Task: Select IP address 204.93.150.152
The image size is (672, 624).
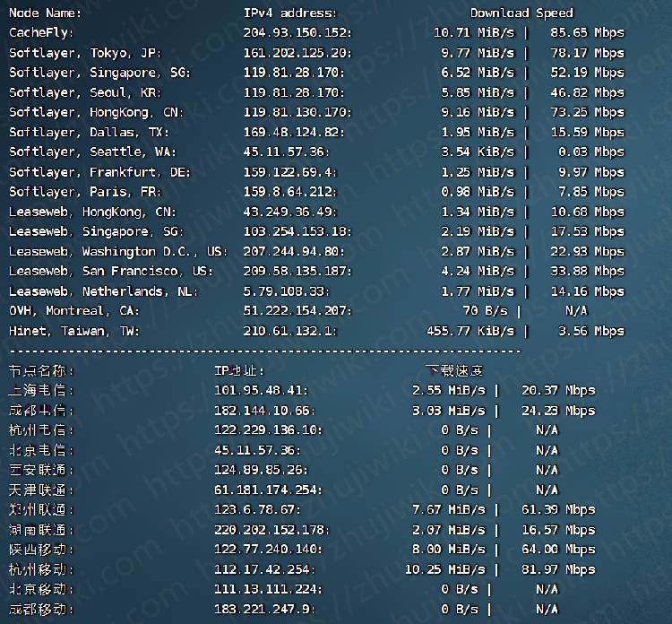Action: click(x=297, y=32)
